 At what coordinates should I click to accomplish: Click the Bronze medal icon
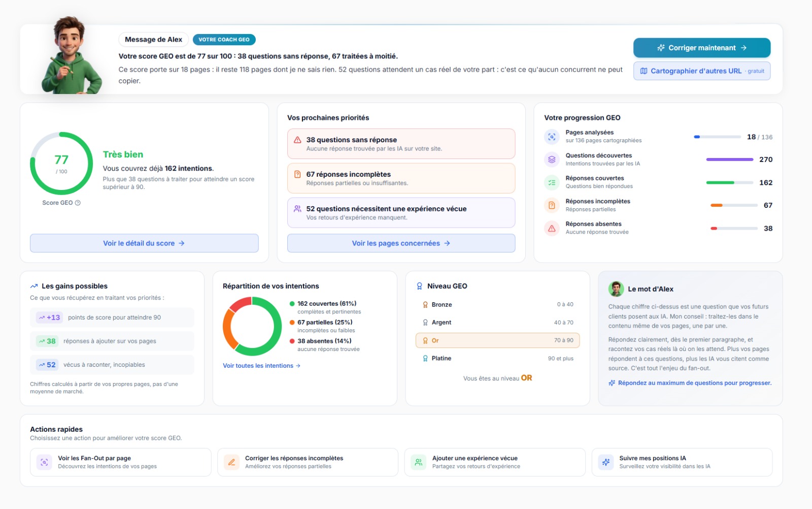coord(425,305)
